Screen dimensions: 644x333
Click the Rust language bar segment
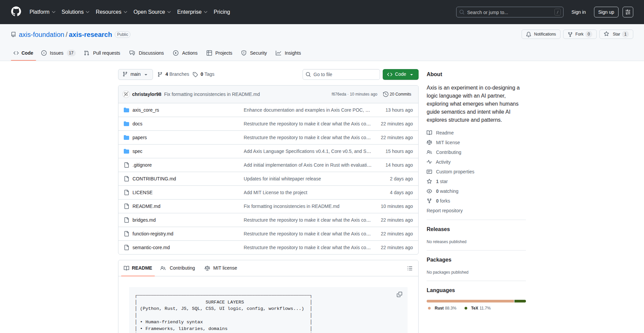click(470, 301)
